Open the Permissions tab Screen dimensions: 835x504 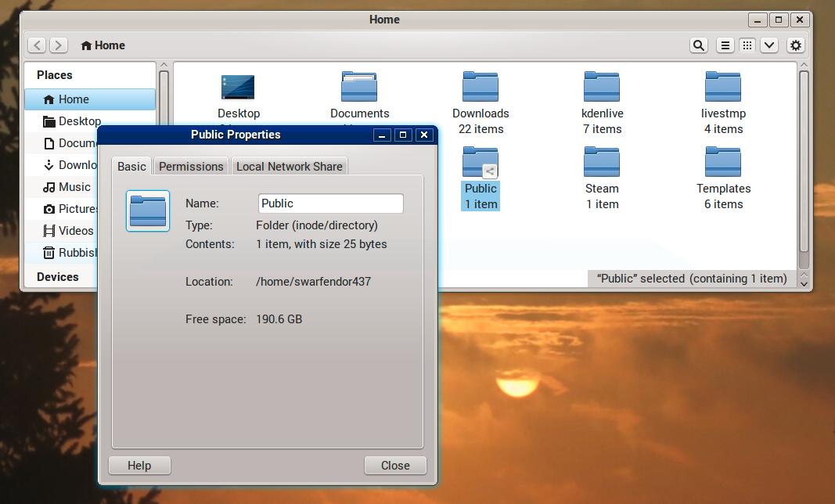(191, 166)
